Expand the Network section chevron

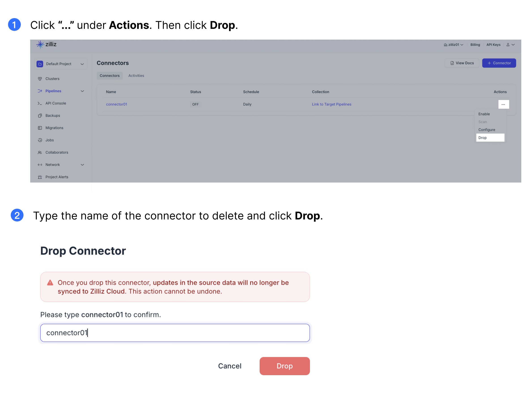(82, 165)
